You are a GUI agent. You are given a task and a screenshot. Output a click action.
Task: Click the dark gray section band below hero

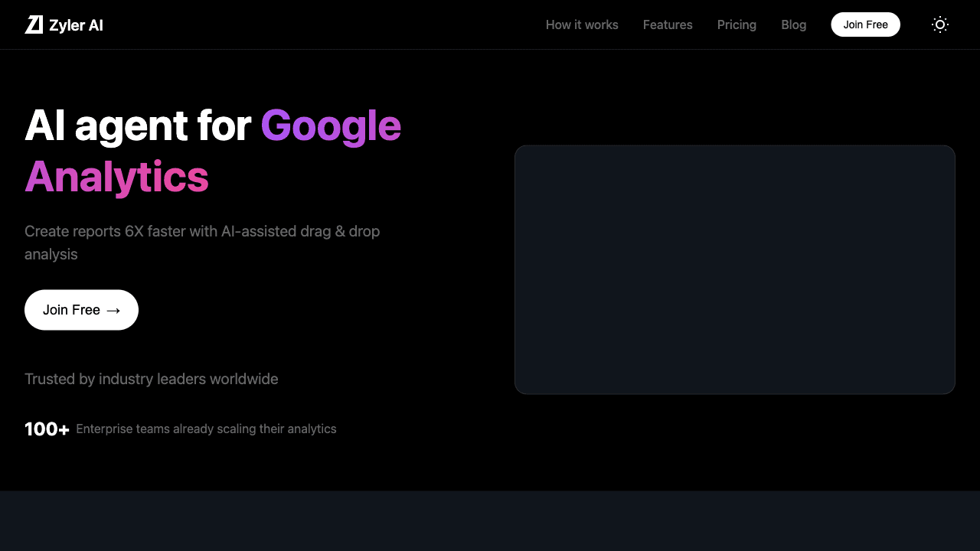[x=490, y=520]
